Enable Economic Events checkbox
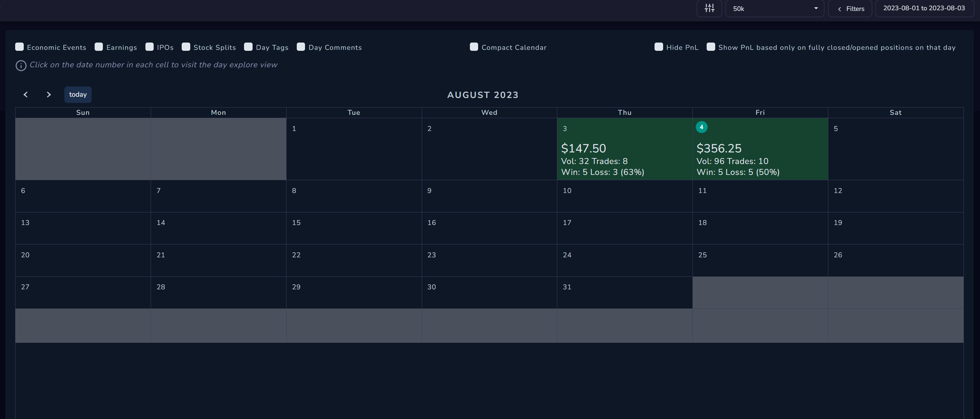980x419 pixels. (x=19, y=47)
